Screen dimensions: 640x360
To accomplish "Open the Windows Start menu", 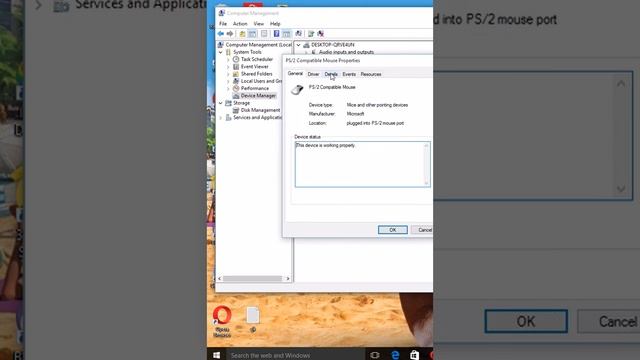I will (x=217, y=355).
